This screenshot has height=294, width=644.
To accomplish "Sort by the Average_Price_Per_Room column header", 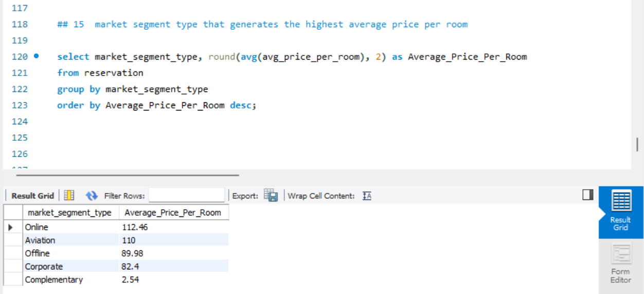I will (x=173, y=212).
